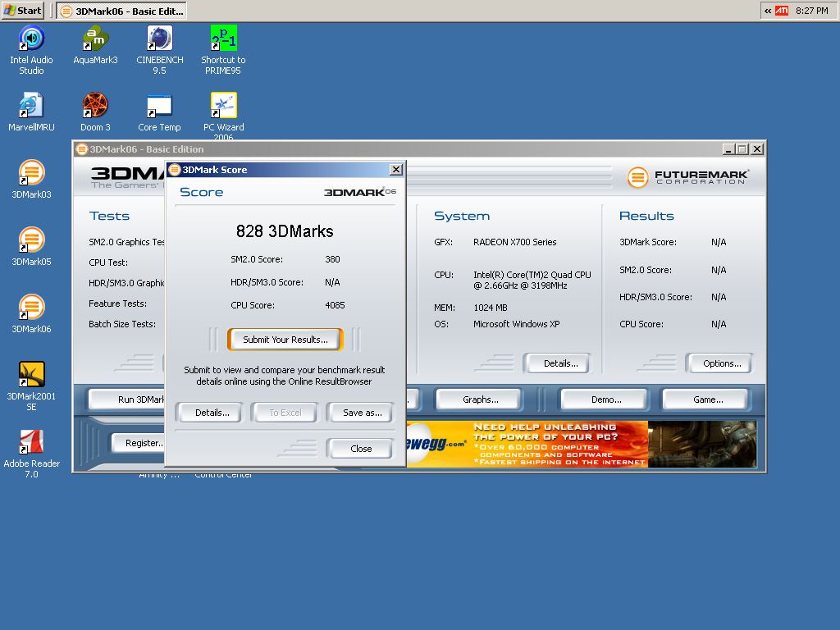
Task: Launch AquaMark3 desktop shortcut
Action: coord(95,45)
